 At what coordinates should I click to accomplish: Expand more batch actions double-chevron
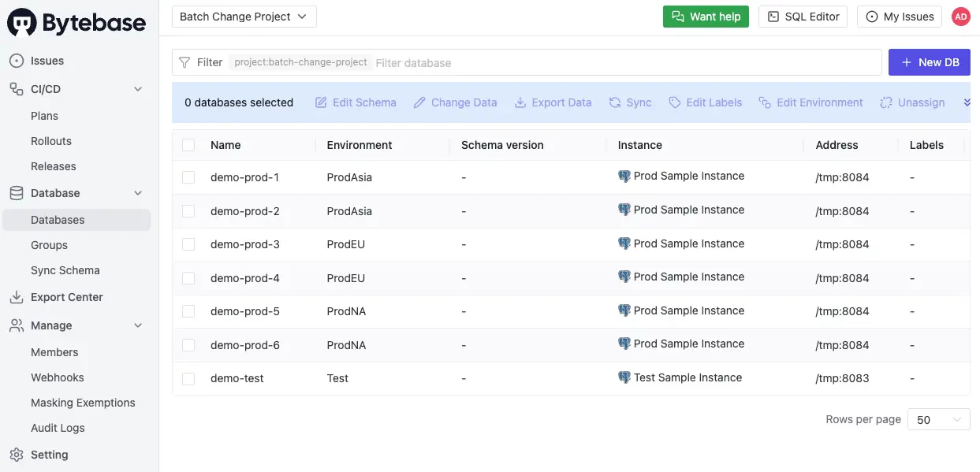(x=967, y=102)
